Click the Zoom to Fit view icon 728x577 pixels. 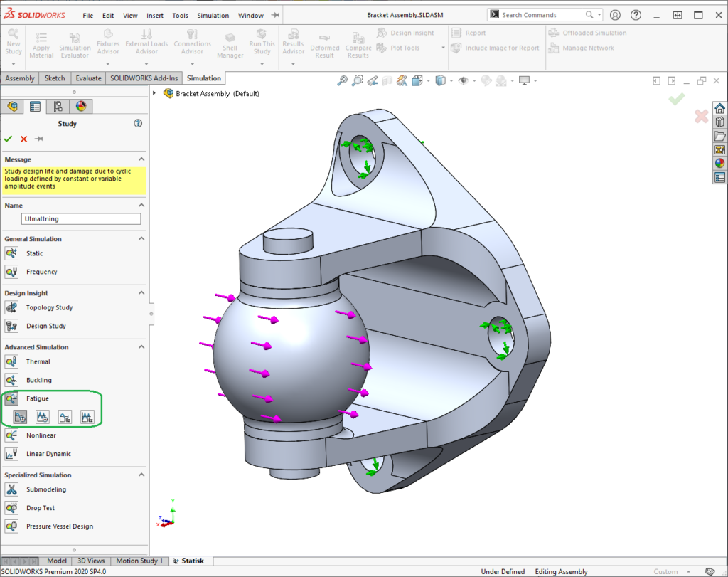coord(342,80)
